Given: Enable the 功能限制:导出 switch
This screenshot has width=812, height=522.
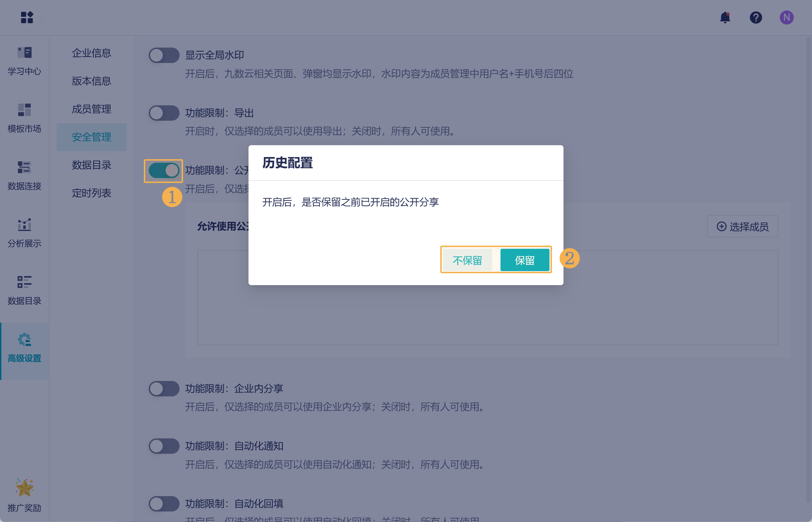Looking at the screenshot, I should click(164, 113).
